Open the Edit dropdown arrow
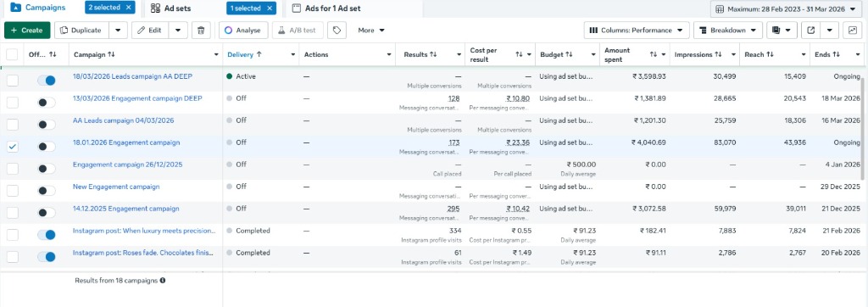868x307 pixels. [x=178, y=31]
